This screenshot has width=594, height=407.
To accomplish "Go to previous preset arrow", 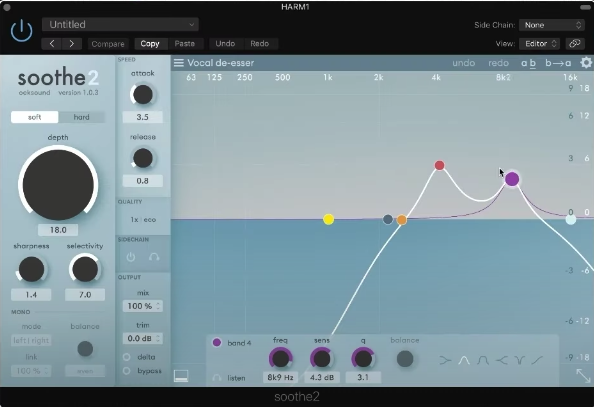I will point(52,44).
